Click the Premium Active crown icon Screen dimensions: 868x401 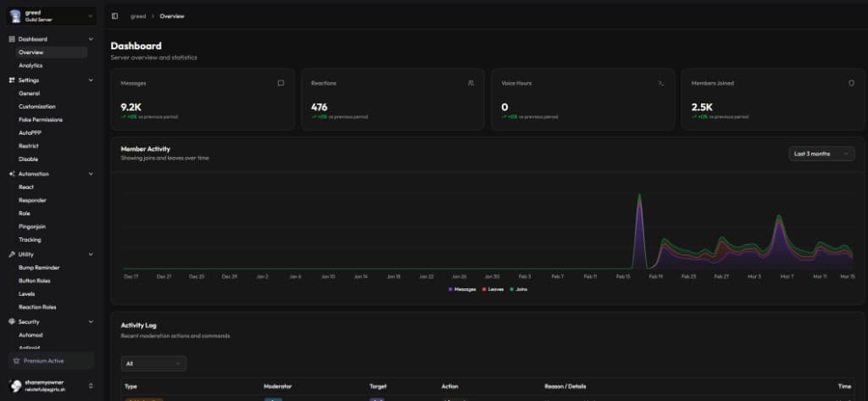pos(17,361)
